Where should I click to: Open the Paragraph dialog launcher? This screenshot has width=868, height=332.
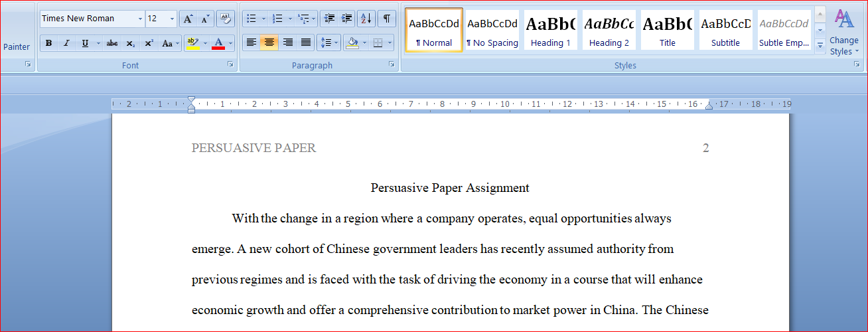coord(392,64)
